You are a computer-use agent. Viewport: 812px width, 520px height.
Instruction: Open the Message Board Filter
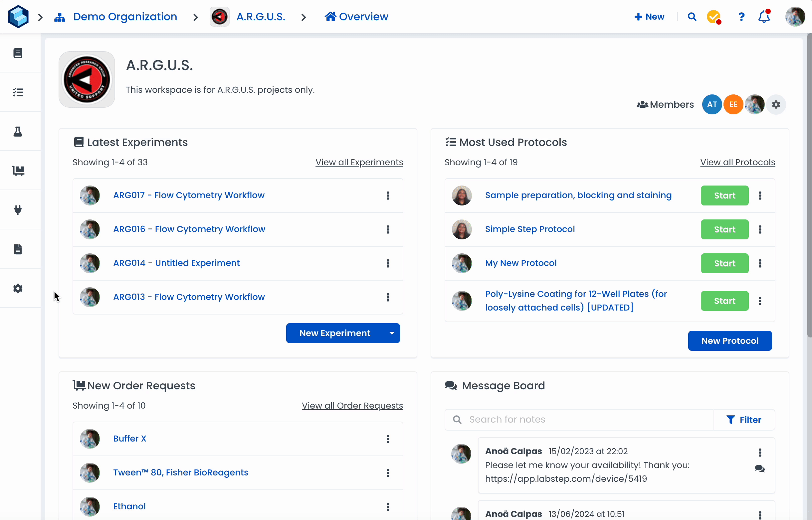point(744,420)
